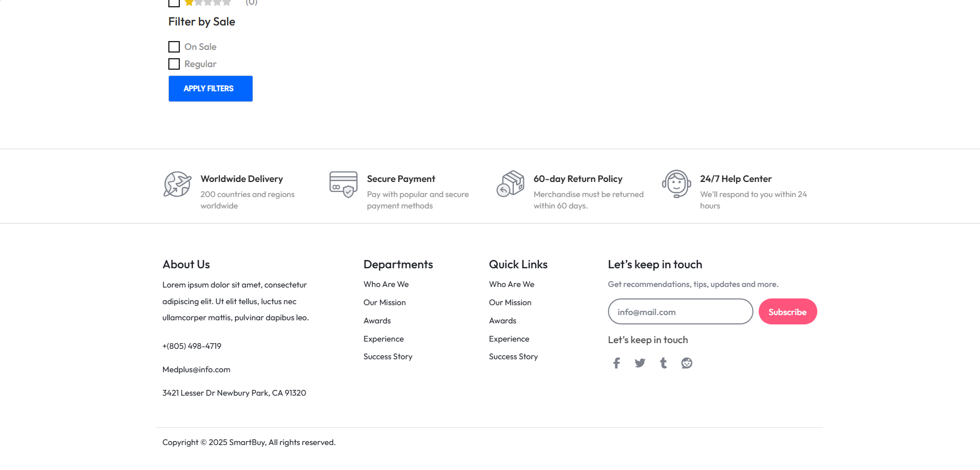
Task: Check the On Sale filter checkbox
Action: pyautogui.click(x=174, y=47)
